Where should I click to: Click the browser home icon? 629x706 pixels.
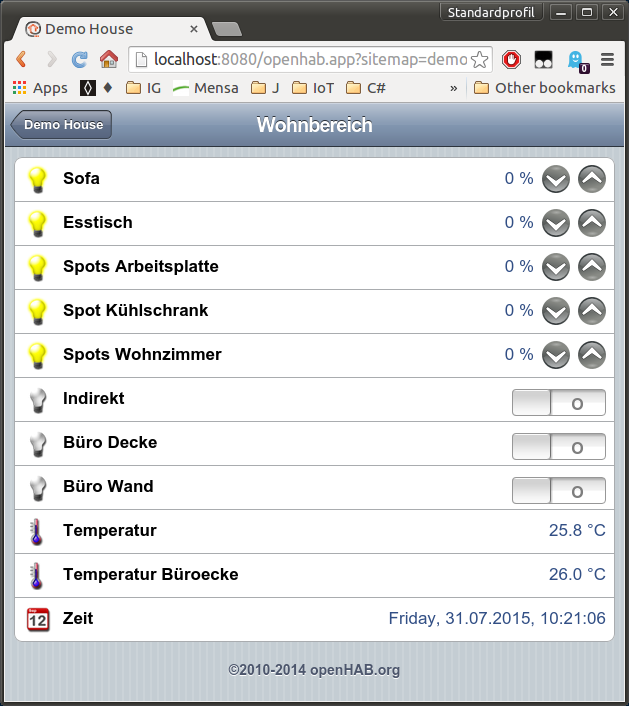point(108,59)
